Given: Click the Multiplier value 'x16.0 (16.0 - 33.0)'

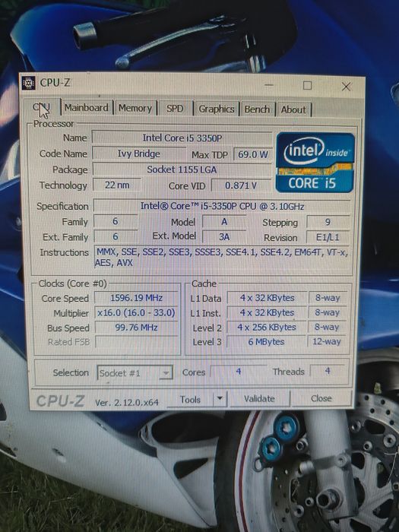Looking at the screenshot, I should pyautogui.click(x=136, y=312).
